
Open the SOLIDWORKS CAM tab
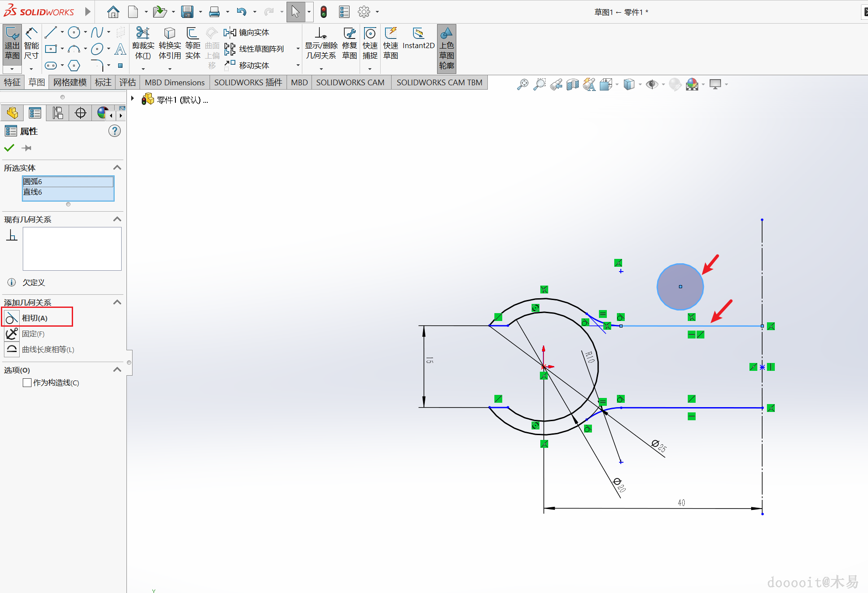(x=350, y=82)
